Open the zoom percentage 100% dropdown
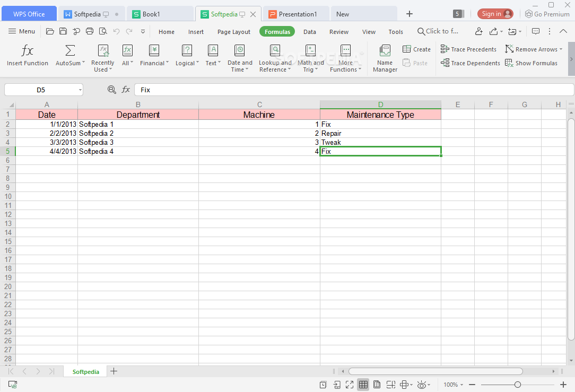The height and width of the screenshot is (392, 575). coord(453,384)
